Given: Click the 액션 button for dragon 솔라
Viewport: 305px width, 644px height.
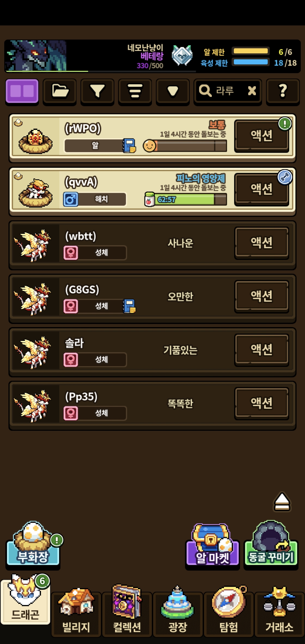Looking at the screenshot, I should tap(262, 350).
